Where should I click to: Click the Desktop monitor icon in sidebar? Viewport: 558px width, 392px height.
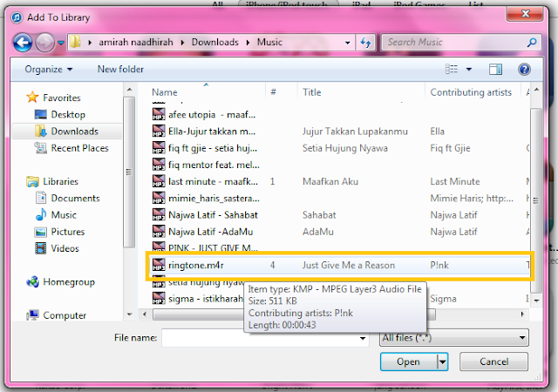click(x=41, y=114)
